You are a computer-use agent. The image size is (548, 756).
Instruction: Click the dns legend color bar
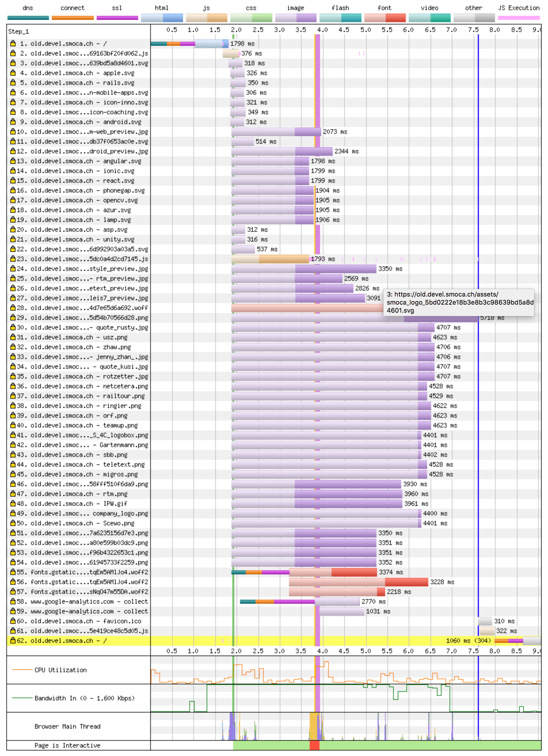point(28,18)
